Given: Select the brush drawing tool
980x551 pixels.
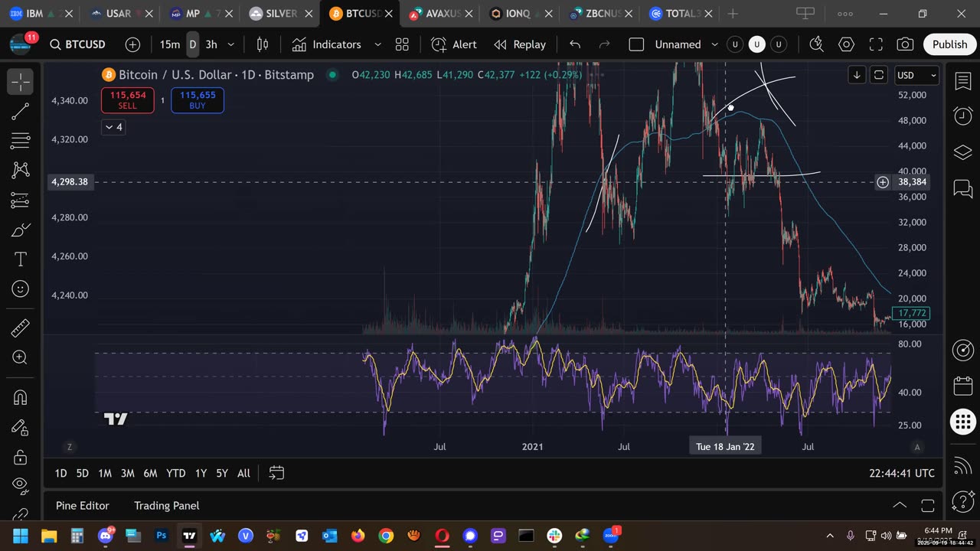Looking at the screenshot, I should click(21, 230).
